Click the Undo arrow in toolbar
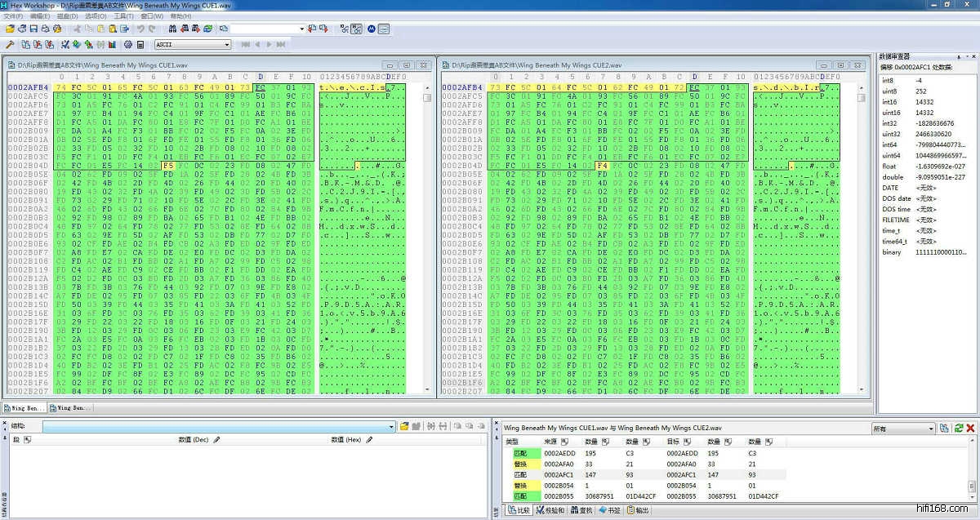 [x=140, y=29]
